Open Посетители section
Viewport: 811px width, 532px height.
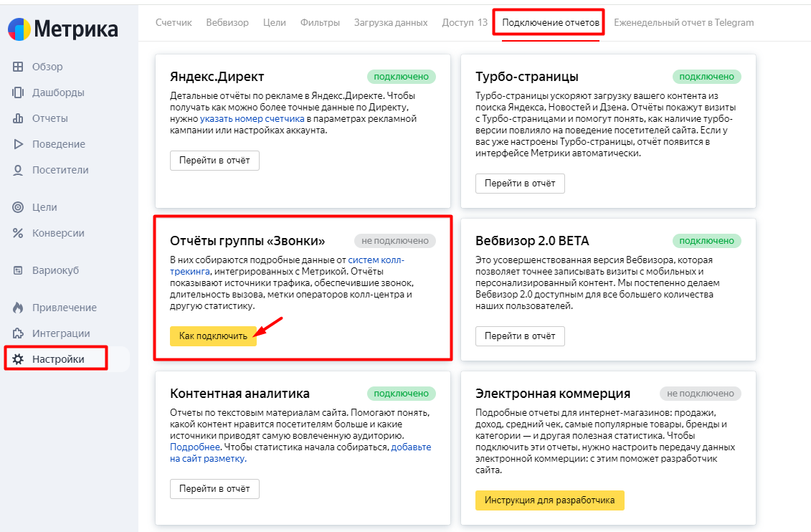click(x=60, y=170)
